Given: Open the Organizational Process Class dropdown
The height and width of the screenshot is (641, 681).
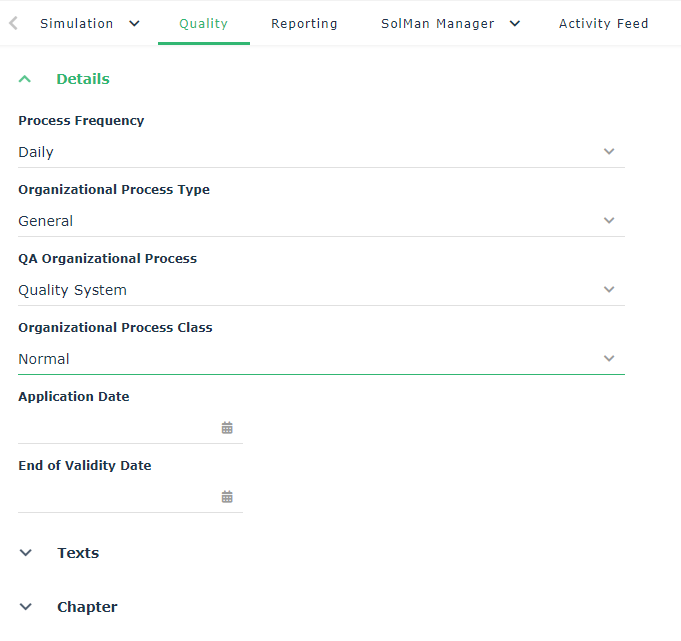Looking at the screenshot, I should [609, 359].
